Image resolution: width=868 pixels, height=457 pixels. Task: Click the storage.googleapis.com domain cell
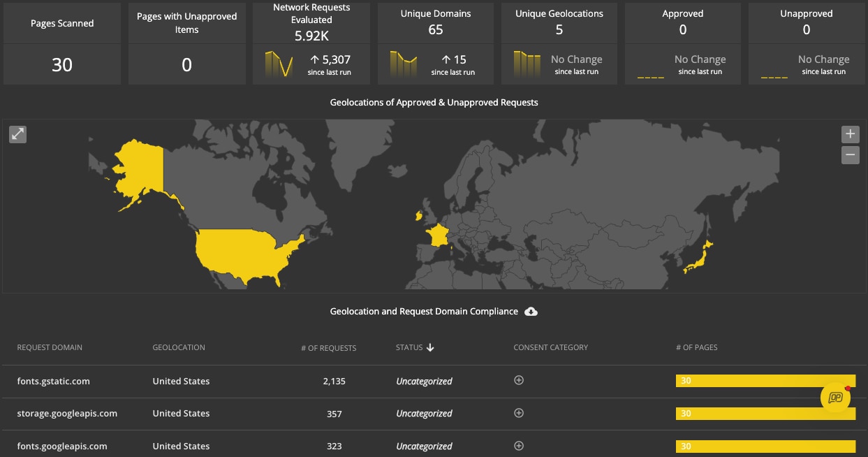[67, 413]
